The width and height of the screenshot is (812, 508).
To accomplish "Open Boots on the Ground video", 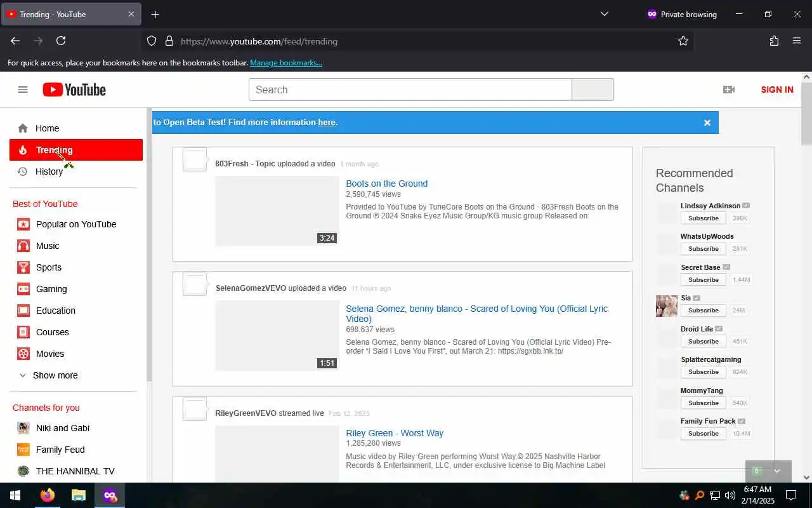I will (x=387, y=184).
